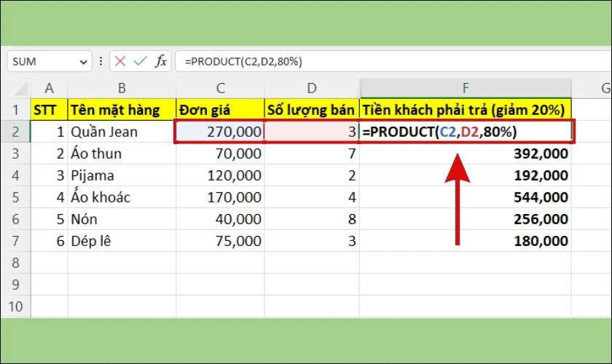Image resolution: width=612 pixels, height=364 pixels.
Task: Select row 2 header
Action: (15, 132)
